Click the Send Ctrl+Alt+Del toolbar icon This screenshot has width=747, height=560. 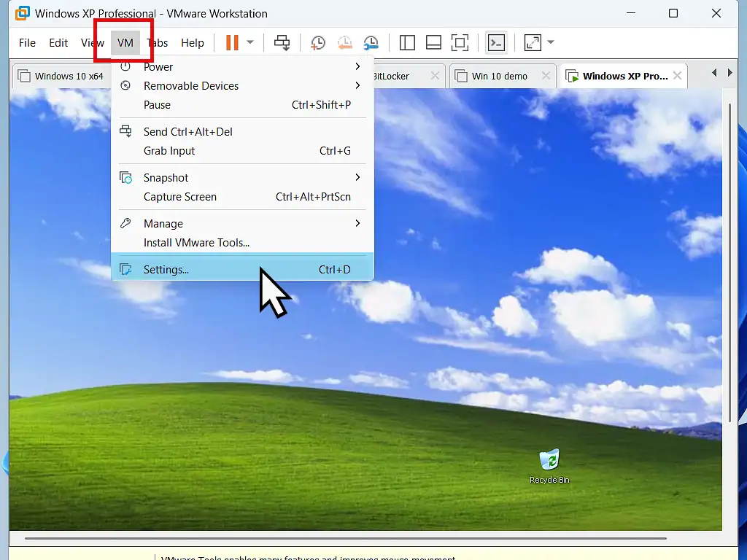pyautogui.click(x=282, y=42)
